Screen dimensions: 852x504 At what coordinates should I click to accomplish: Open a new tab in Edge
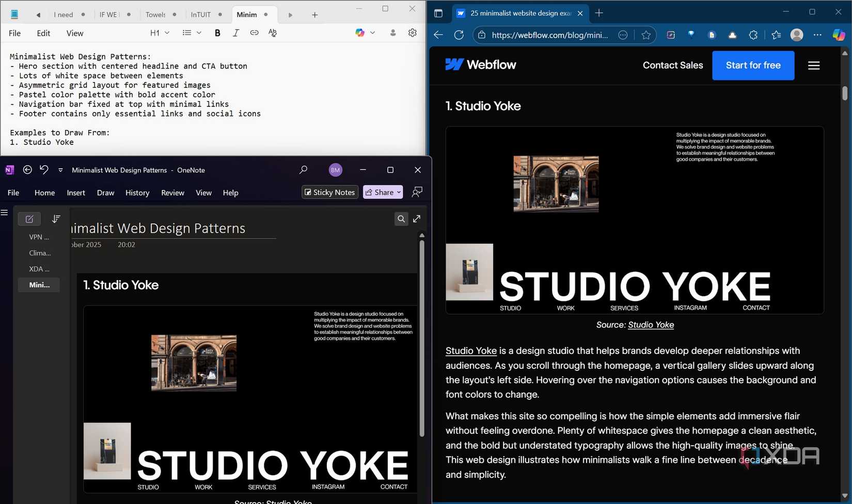tap(599, 13)
